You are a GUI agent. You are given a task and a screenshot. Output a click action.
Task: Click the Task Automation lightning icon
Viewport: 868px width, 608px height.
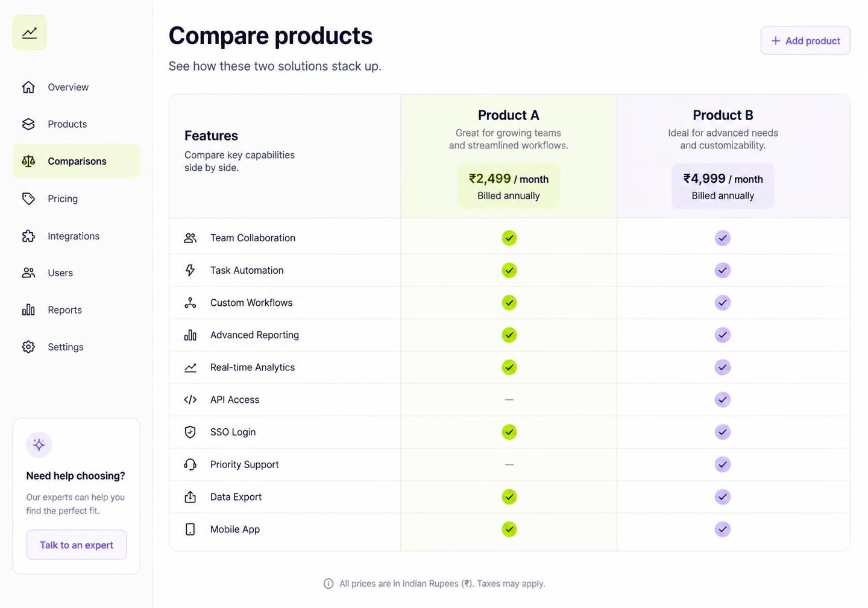(190, 270)
